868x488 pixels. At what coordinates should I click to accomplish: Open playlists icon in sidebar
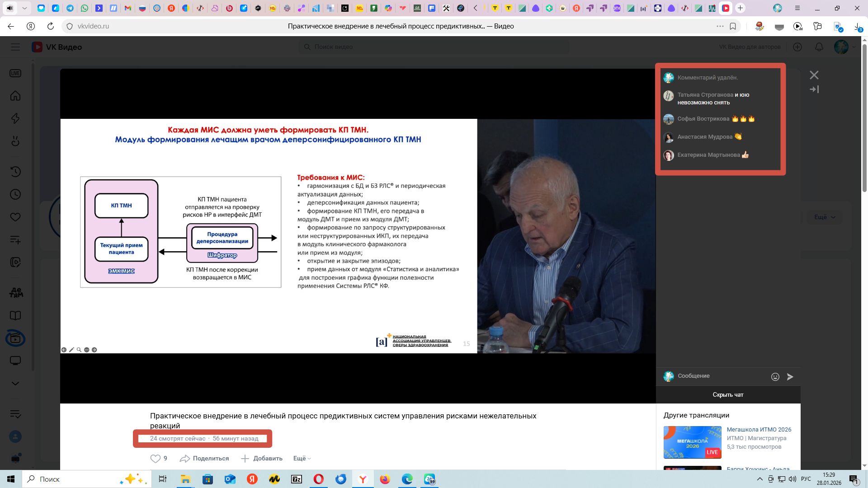point(15,239)
